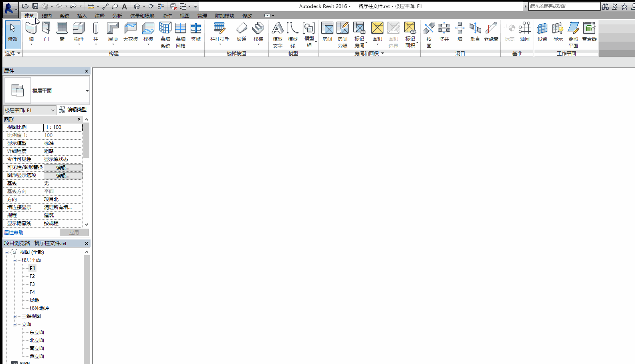Click the 幕墙系统 curtain system tool
The image size is (635, 364).
[165, 35]
